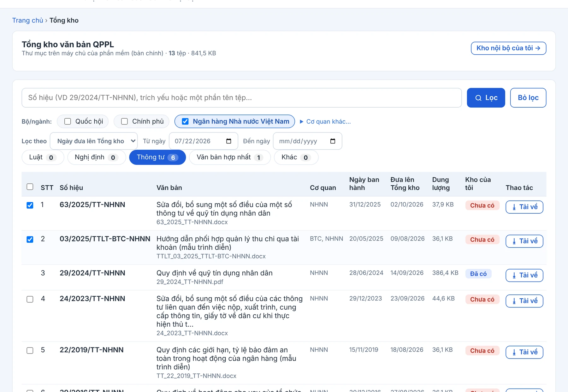Download 22/2019/TT-NHNN with Tải về
The width and height of the screenshot is (568, 392).
click(x=524, y=352)
